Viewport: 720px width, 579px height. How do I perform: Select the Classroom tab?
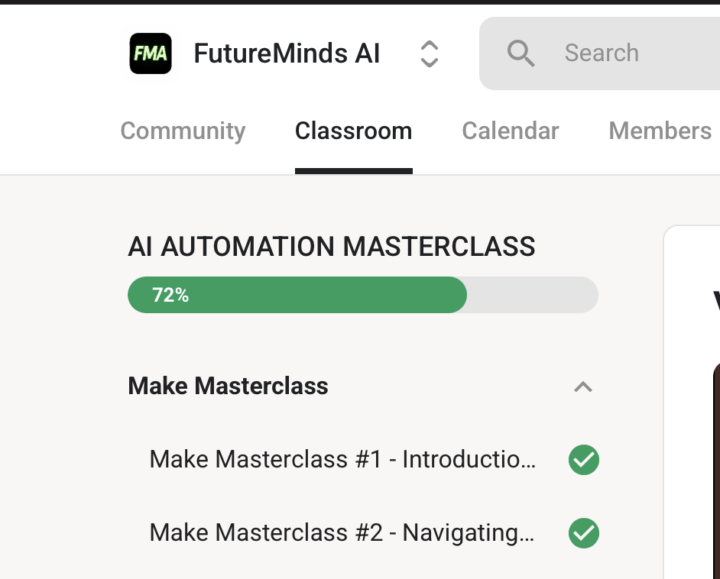coord(353,131)
